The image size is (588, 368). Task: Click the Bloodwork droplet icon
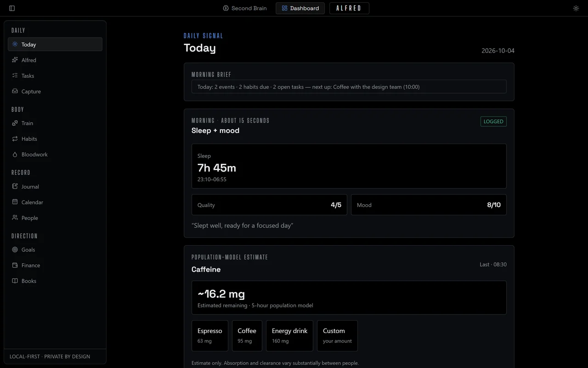[15, 154]
